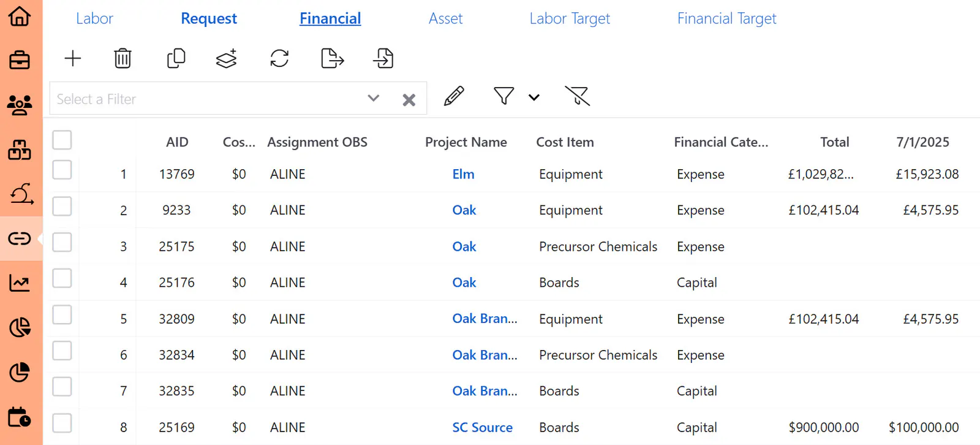The width and height of the screenshot is (980, 445).
Task: Check the box for row 3 AID 25175
Action: coord(62,242)
